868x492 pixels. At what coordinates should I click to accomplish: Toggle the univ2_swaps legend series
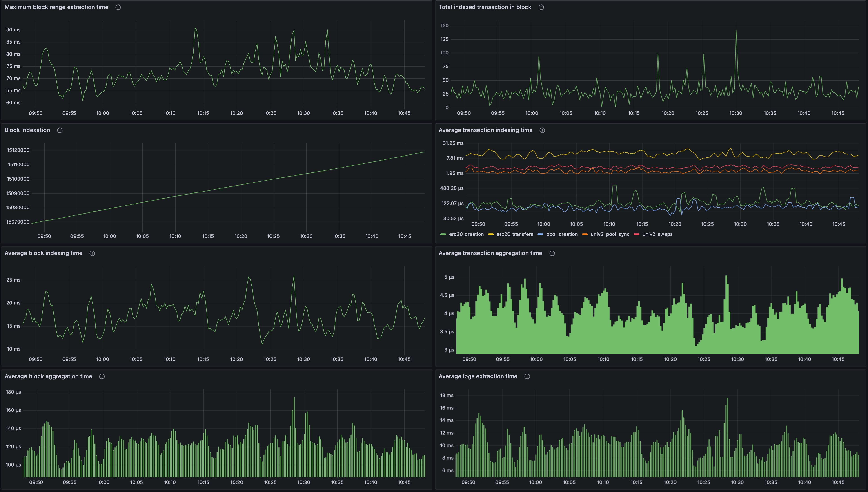[x=657, y=234]
